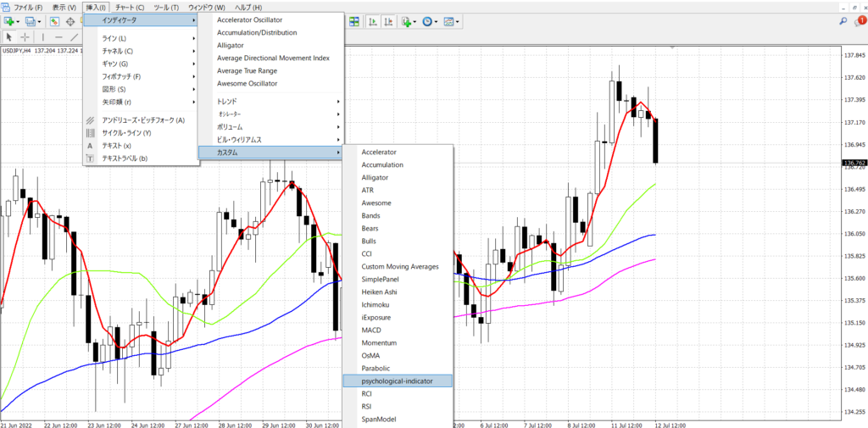This screenshot has width=868, height=428.
Task: Open the new chart icon
Action: [8, 21]
